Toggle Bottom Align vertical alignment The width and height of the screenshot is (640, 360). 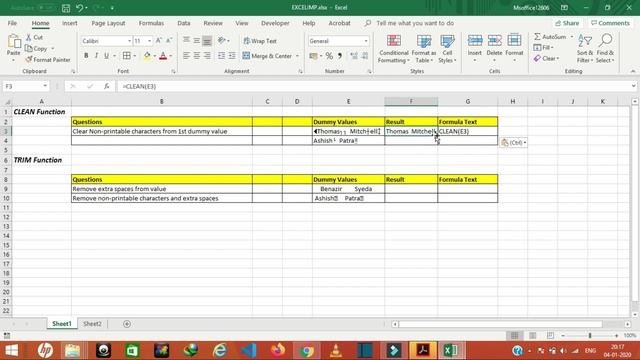pos(207,40)
